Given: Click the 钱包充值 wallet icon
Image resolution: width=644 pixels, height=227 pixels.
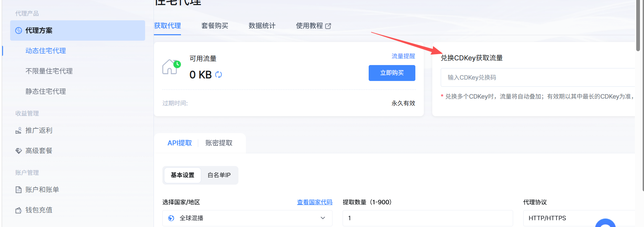Looking at the screenshot, I should click(19, 210).
